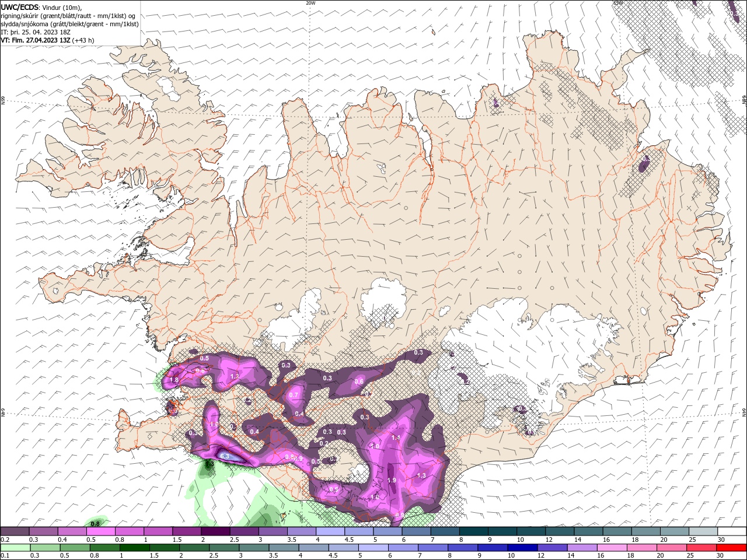Viewport: 747px width, 560px height.
Task: Choose the dusky purple 0.2 snow legend swatch
Action: [15, 531]
